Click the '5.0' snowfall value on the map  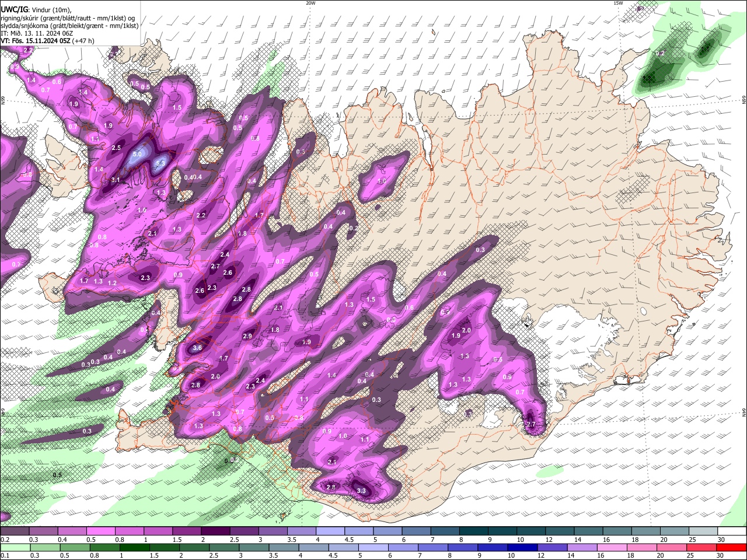(138, 155)
